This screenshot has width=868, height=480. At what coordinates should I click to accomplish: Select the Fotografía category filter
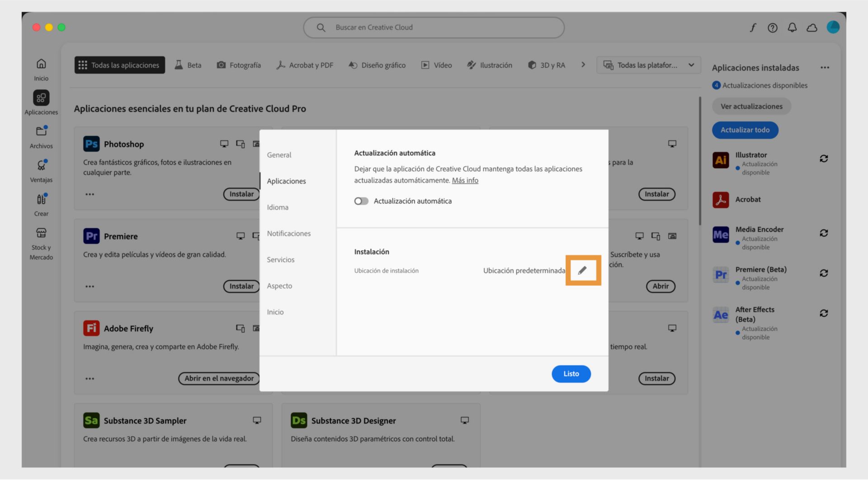click(x=239, y=65)
